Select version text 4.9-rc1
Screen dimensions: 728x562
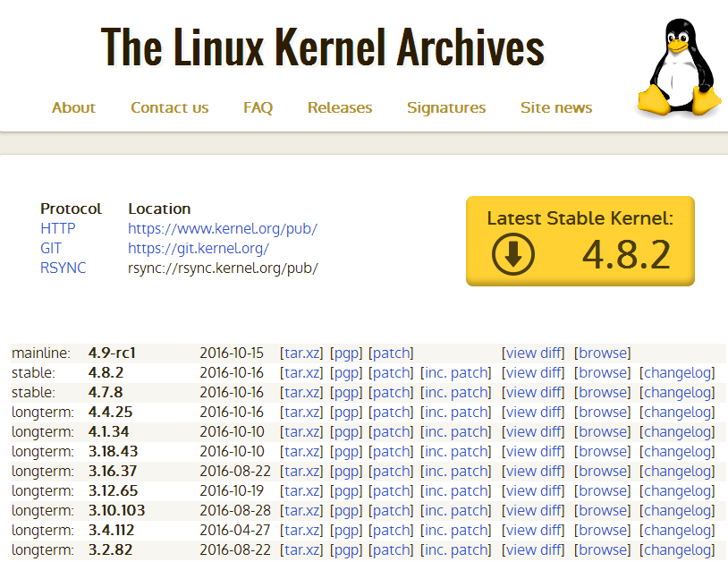(112, 353)
